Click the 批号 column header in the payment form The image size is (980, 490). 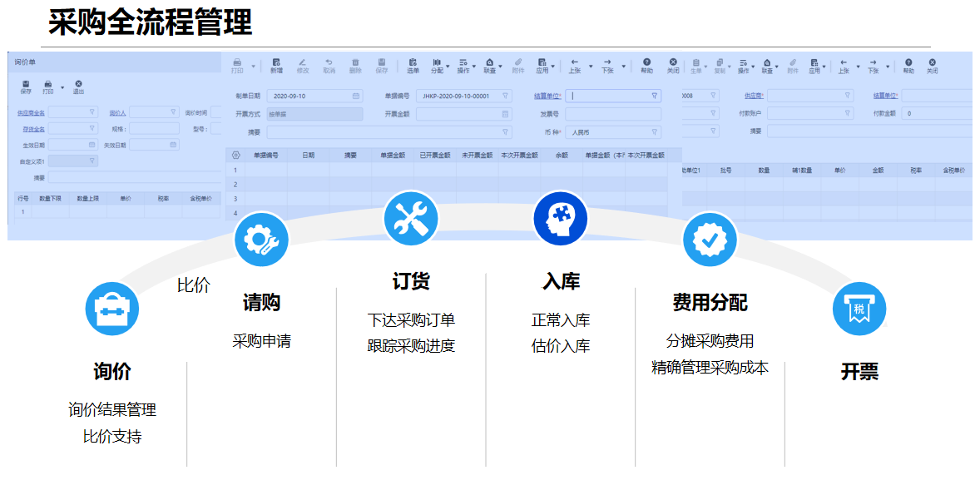coord(725,170)
